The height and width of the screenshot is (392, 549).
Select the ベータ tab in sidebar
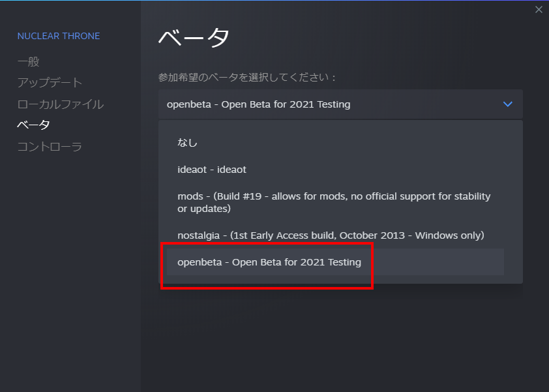(x=34, y=125)
